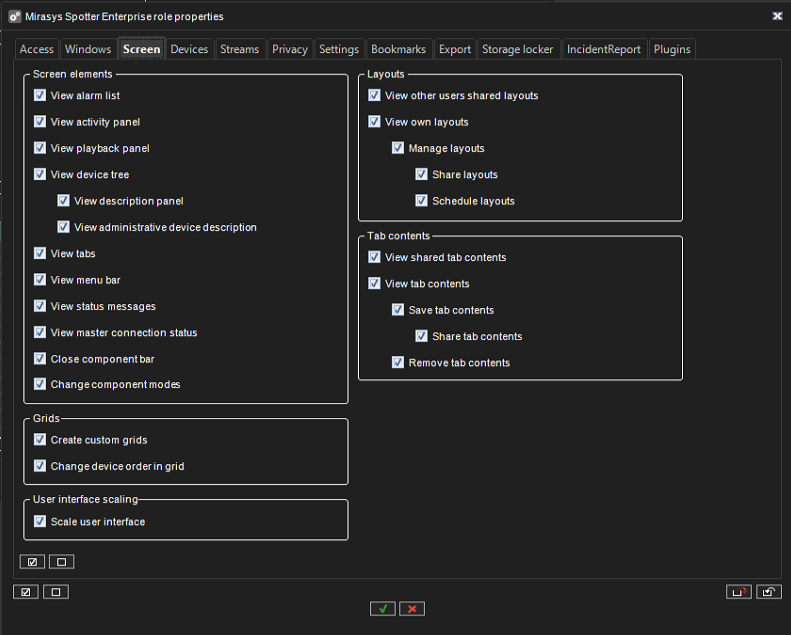Click the bottom-left uncheck-all icon for all tabs
791x635 pixels.
click(56, 592)
